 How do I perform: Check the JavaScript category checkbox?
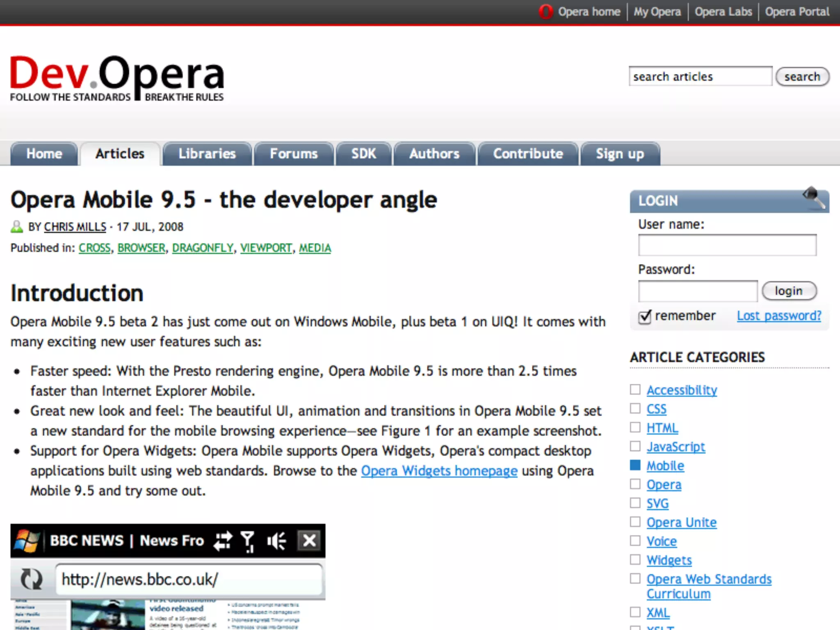pos(635,446)
